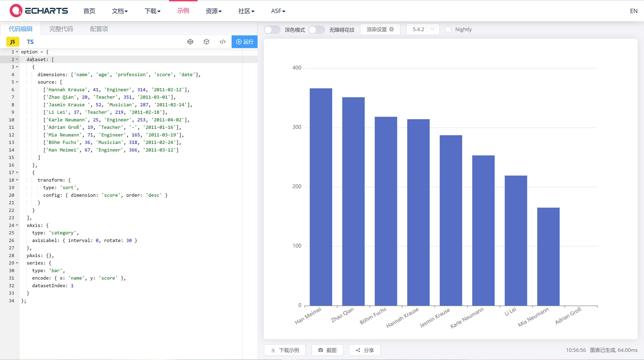Image resolution: width=644 pixels, height=360 pixels.
Task: Switch language via EN link
Action: coord(634,11)
